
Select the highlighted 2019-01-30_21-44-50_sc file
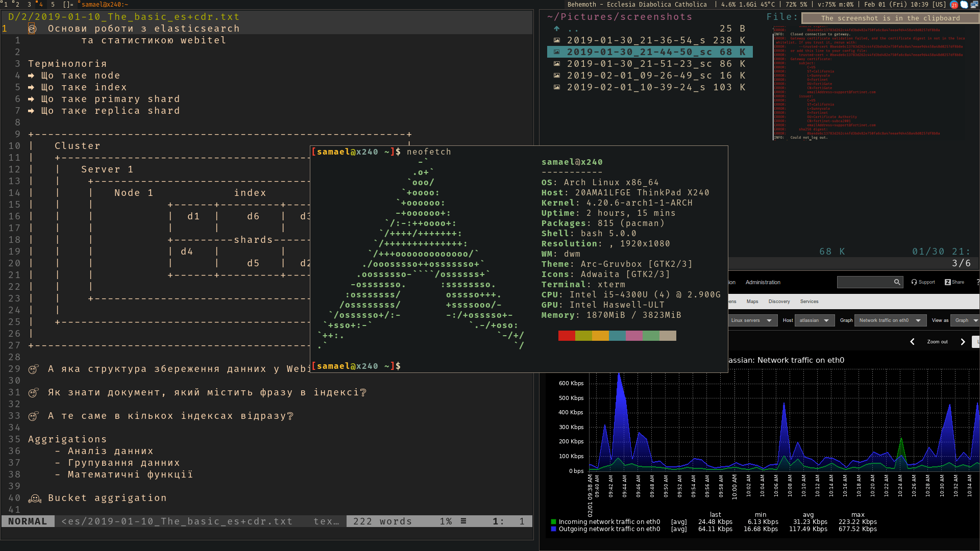coord(649,52)
